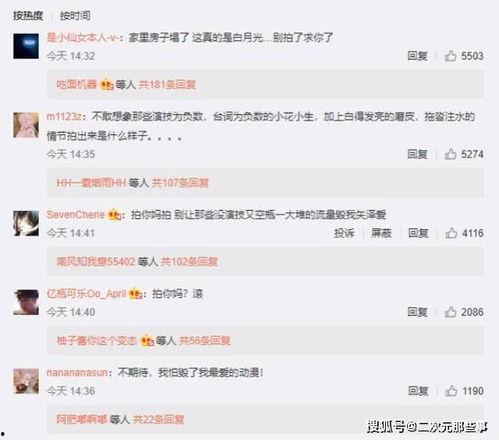
Task: Tap thumbs-up next to 2086
Action: click(x=450, y=312)
